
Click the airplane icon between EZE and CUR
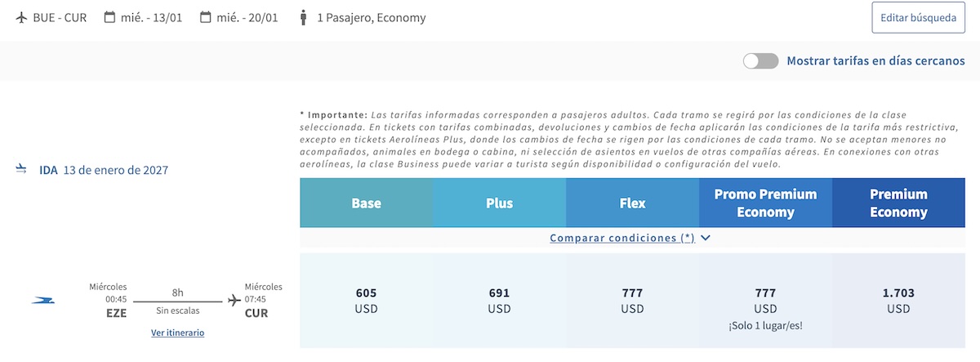pos(235,301)
